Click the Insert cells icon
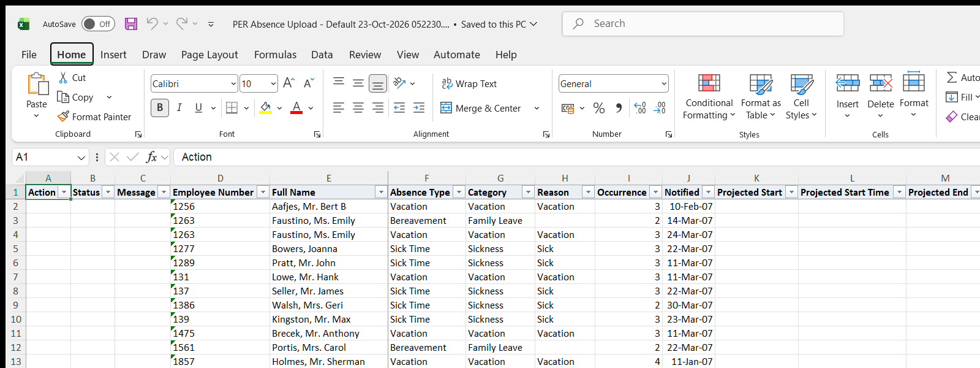Image resolution: width=980 pixels, height=368 pixels. (x=848, y=83)
